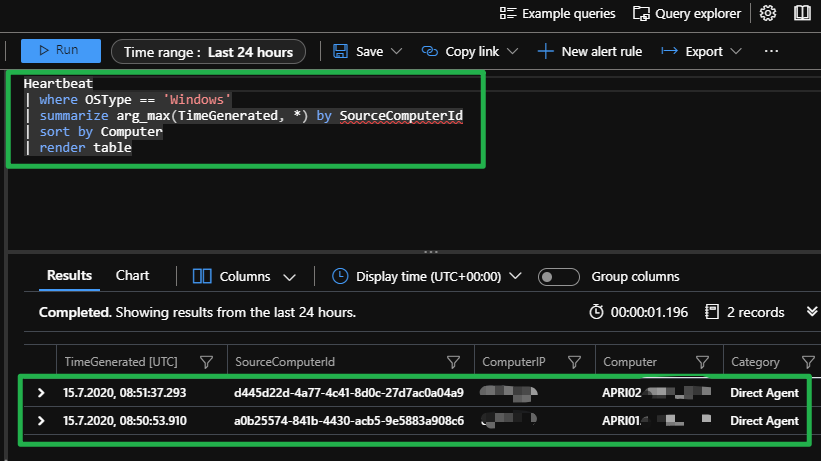The width and height of the screenshot is (821, 461).
Task: Sort by the TimeGenerated [UTC] header
Action: [x=121, y=362]
